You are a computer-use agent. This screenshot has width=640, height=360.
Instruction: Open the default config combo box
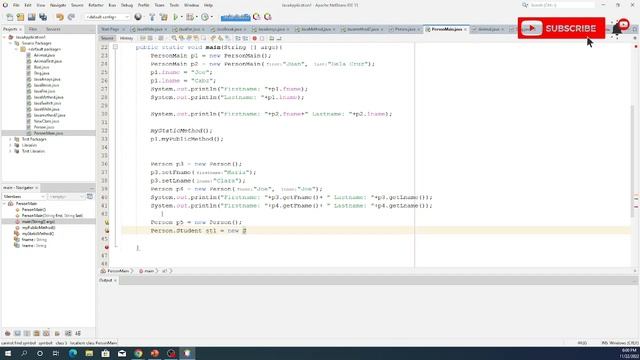pos(107,17)
